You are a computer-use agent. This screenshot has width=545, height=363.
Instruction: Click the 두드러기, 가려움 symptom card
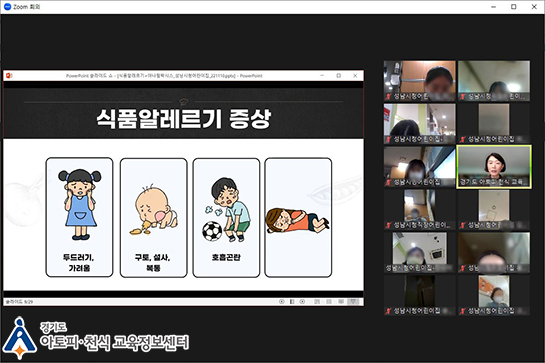[x=79, y=217]
